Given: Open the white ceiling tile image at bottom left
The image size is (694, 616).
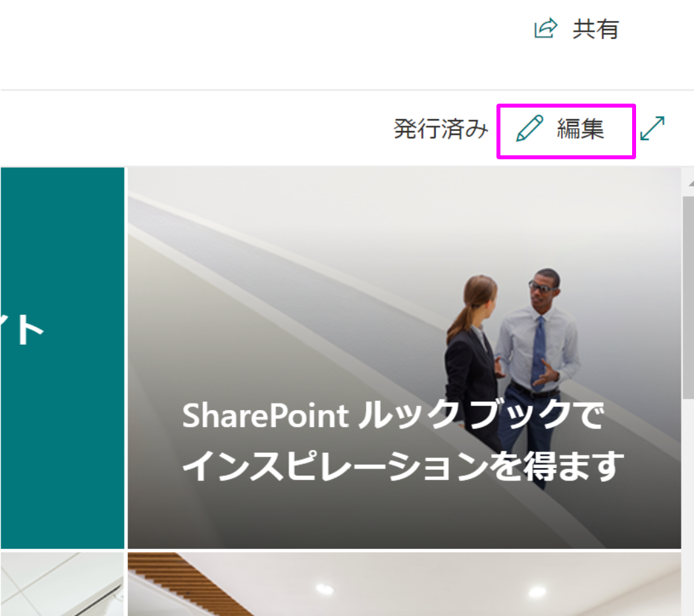Looking at the screenshot, I should 63,584.
